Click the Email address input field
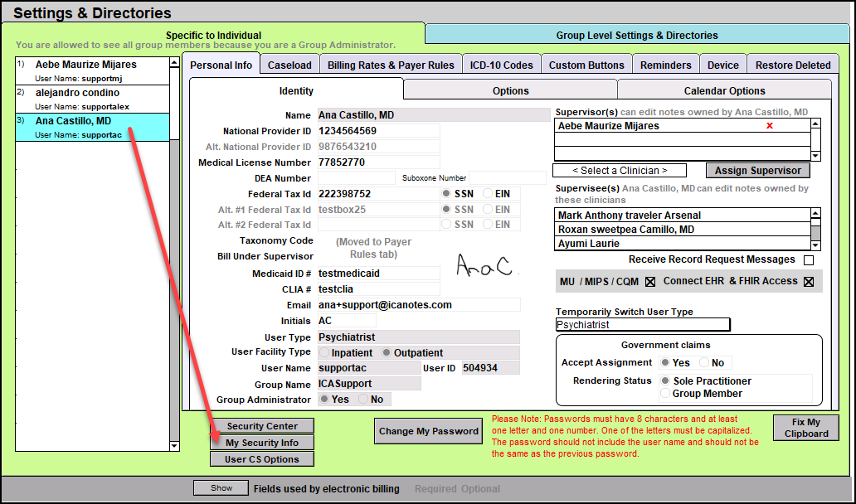 418,305
